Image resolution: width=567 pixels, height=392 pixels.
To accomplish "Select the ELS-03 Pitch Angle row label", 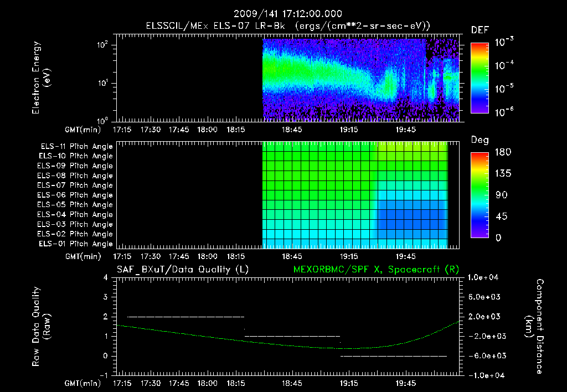I will point(75,224).
